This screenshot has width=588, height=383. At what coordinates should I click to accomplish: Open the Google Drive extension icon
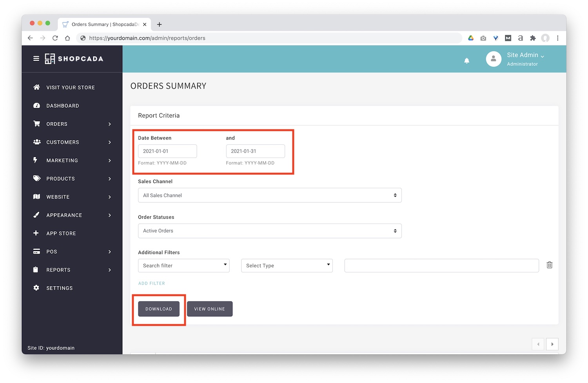[471, 38]
